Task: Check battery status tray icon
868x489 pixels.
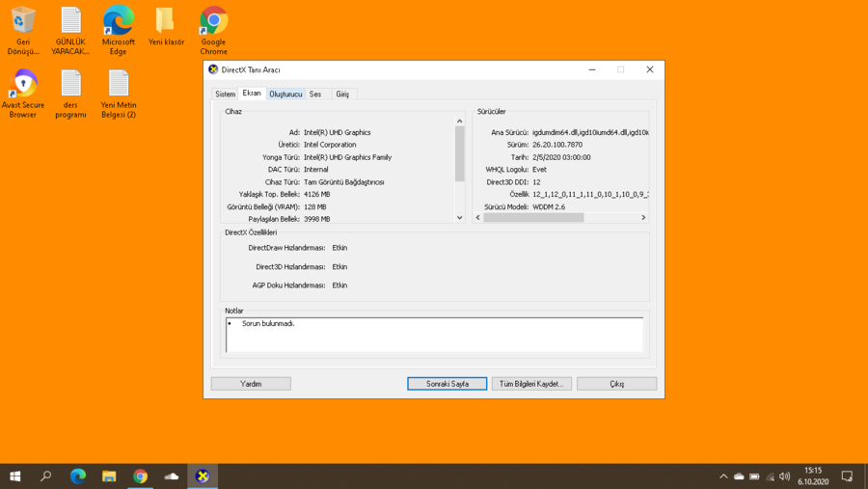Action: [754, 476]
